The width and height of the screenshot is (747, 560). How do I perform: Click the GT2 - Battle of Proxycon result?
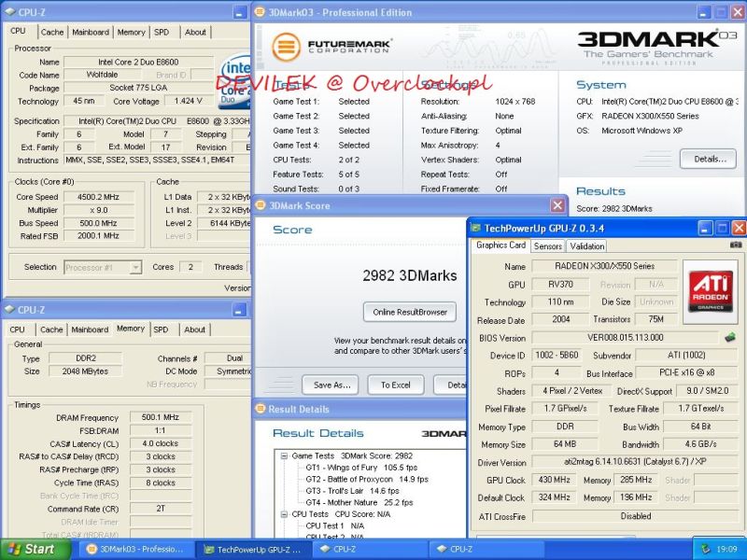pyautogui.click(x=367, y=479)
